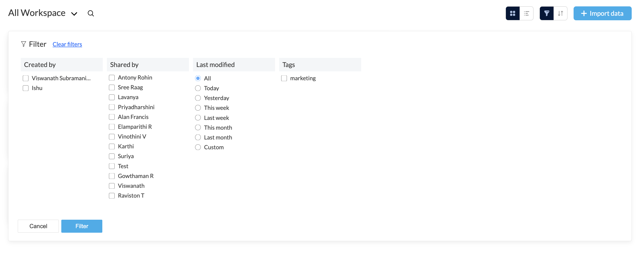Toggle the filter funnel icon
644x263 pixels.
click(546, 13)
